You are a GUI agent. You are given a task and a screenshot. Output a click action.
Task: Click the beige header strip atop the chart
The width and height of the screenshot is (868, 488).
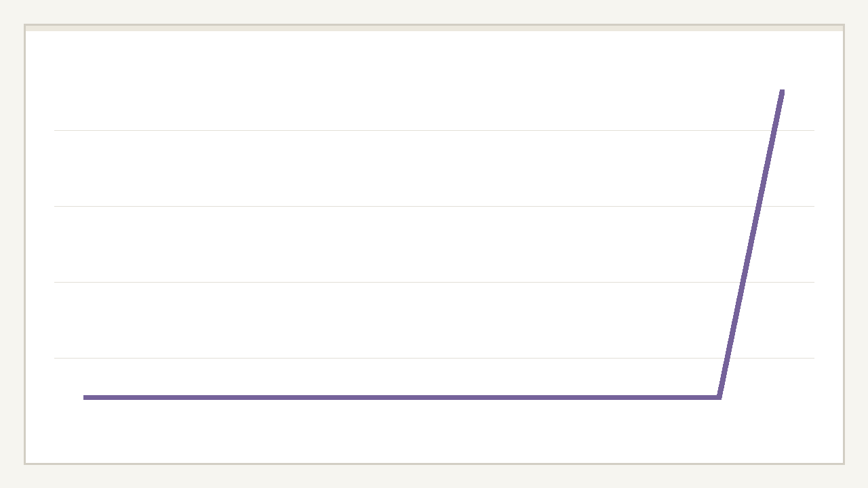pos(434,28)
